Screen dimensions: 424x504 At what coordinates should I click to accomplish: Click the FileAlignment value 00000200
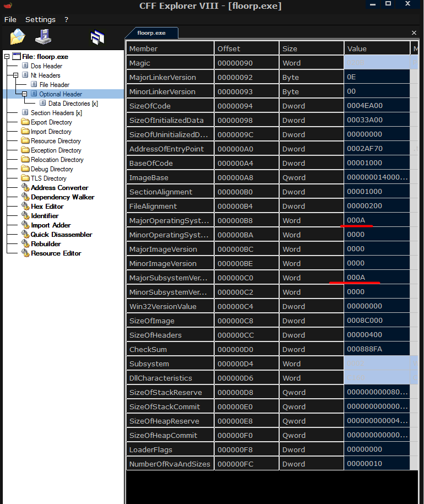[377, 205]
